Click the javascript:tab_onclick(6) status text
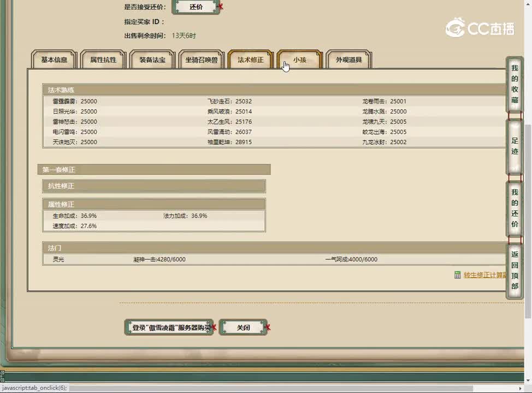The height and width of the screenshot is (393, 532). (34, 388)
